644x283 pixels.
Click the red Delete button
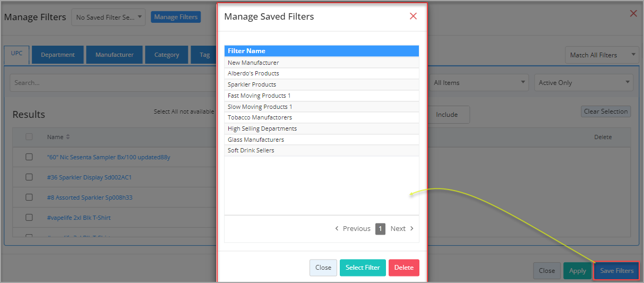pyautogui.click(x=404, y=268)
